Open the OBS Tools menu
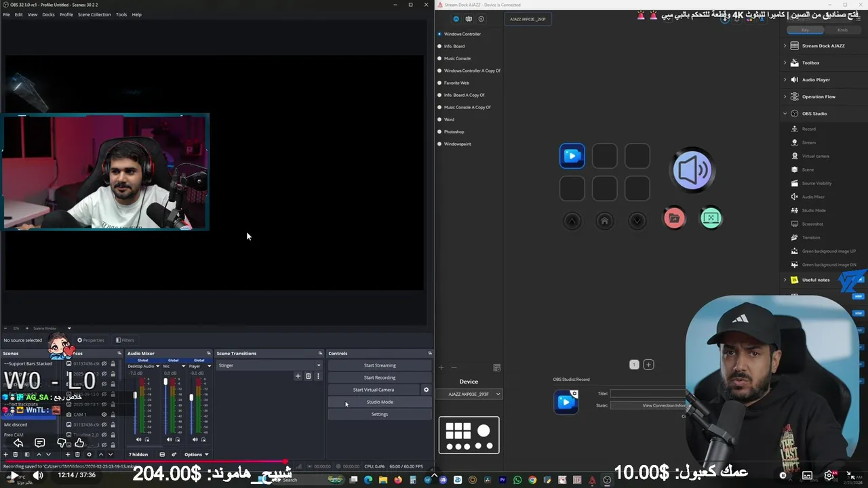 [x=121, y=14]
